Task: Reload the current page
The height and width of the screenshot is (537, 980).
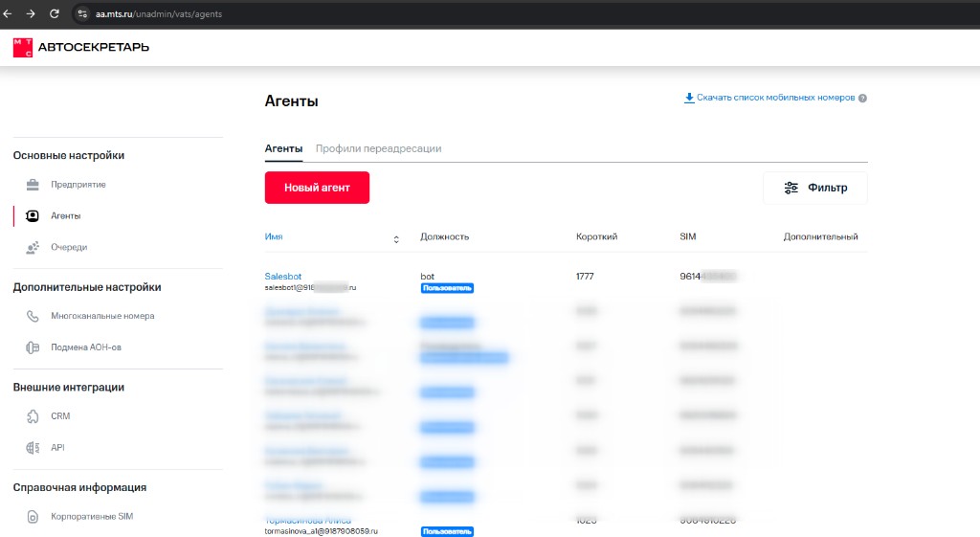Action: coord(55,13)
